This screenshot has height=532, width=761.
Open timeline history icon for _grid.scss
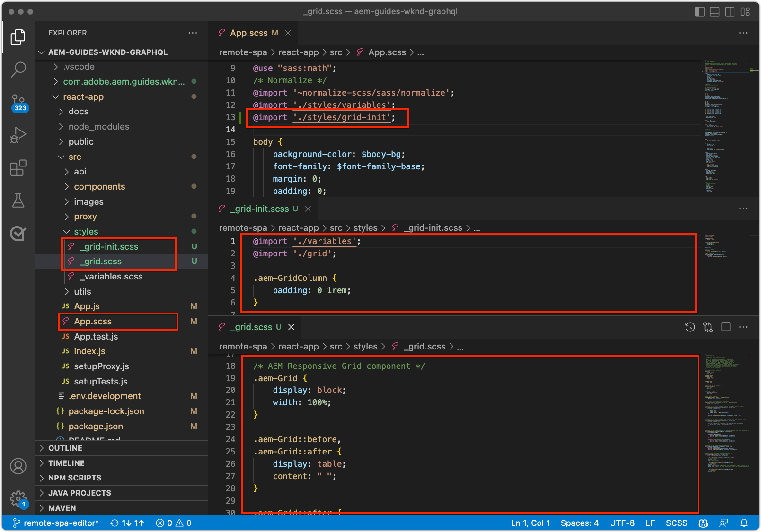coord(690,327)
